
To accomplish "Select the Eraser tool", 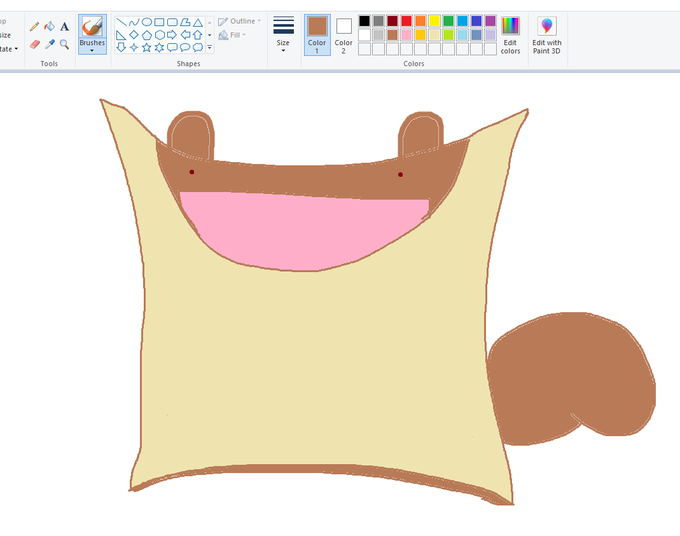I will click(x=35, y=44).
